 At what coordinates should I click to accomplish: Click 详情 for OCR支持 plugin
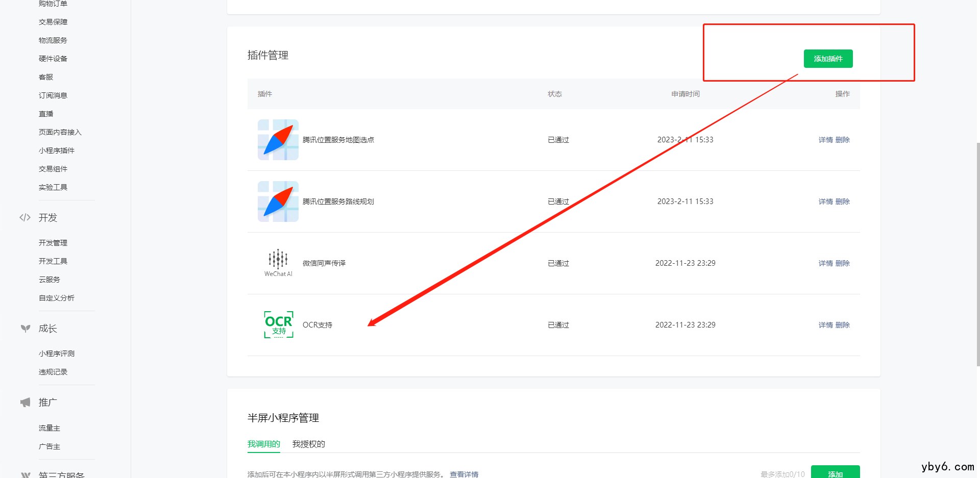click(x=825, y=324)
